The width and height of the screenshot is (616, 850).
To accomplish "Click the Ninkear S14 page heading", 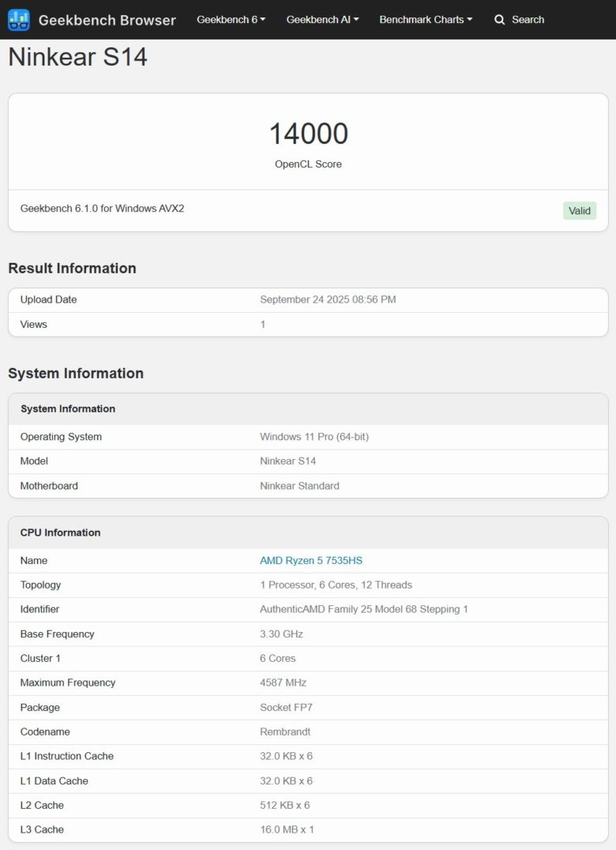I will pyautogui.click(x=77, y=57).
